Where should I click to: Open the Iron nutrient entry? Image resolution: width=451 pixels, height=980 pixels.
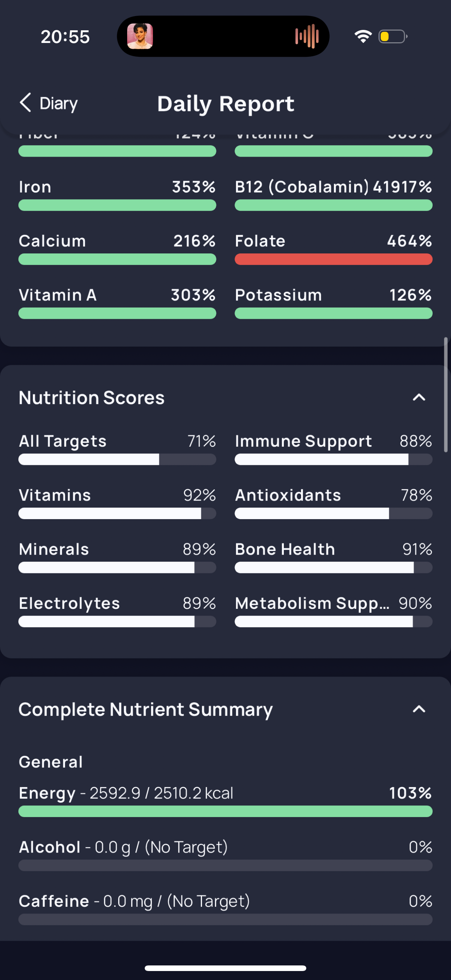(117, 194)
